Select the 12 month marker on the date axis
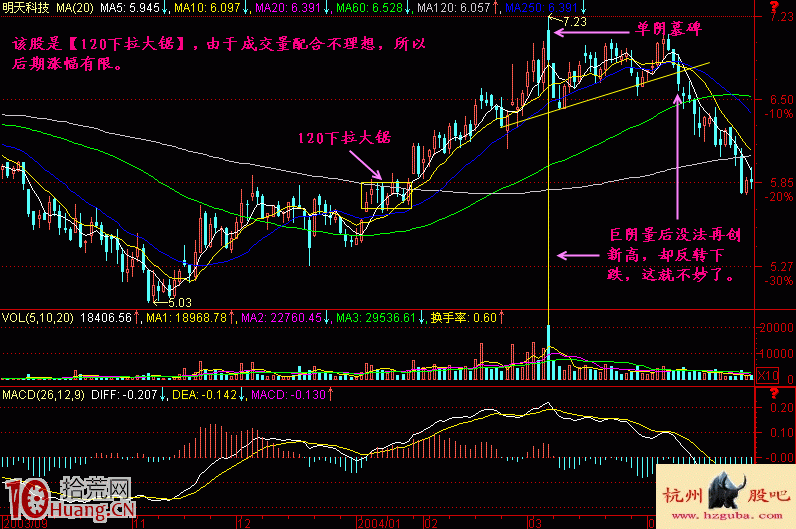This screenshot has width=796, height=529. coord(244,523)
